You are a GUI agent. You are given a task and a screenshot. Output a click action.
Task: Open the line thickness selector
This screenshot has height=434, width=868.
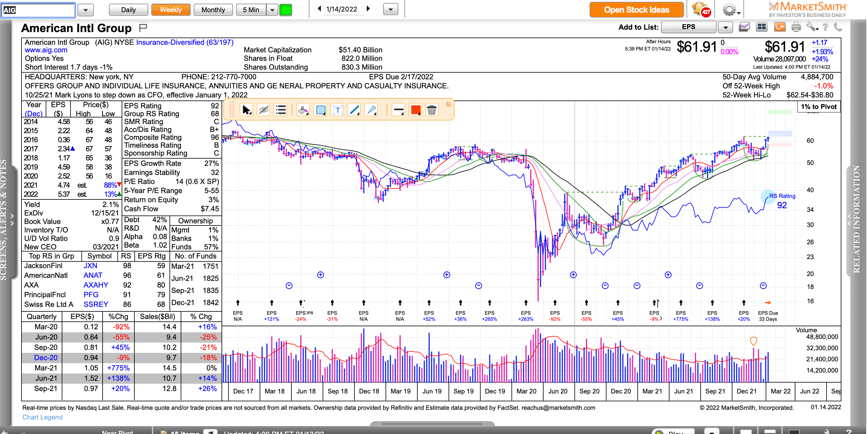398,110
